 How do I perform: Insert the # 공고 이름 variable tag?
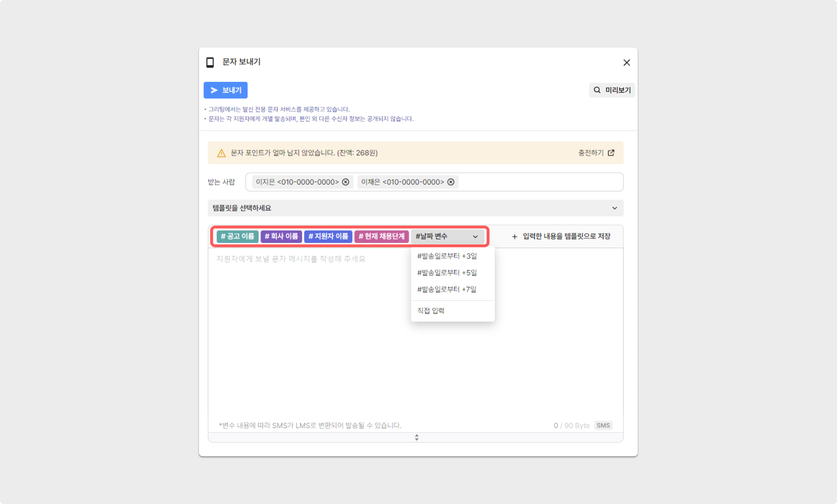pos(237,236)
